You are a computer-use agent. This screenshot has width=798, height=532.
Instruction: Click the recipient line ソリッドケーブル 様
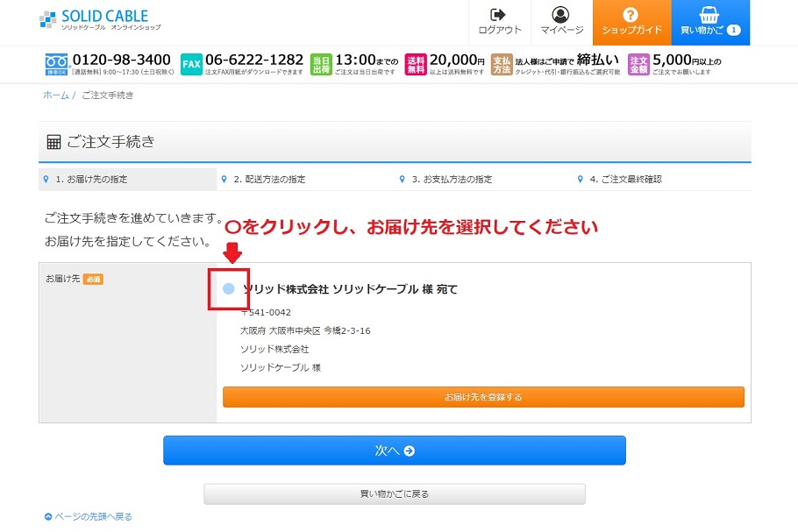281,367
